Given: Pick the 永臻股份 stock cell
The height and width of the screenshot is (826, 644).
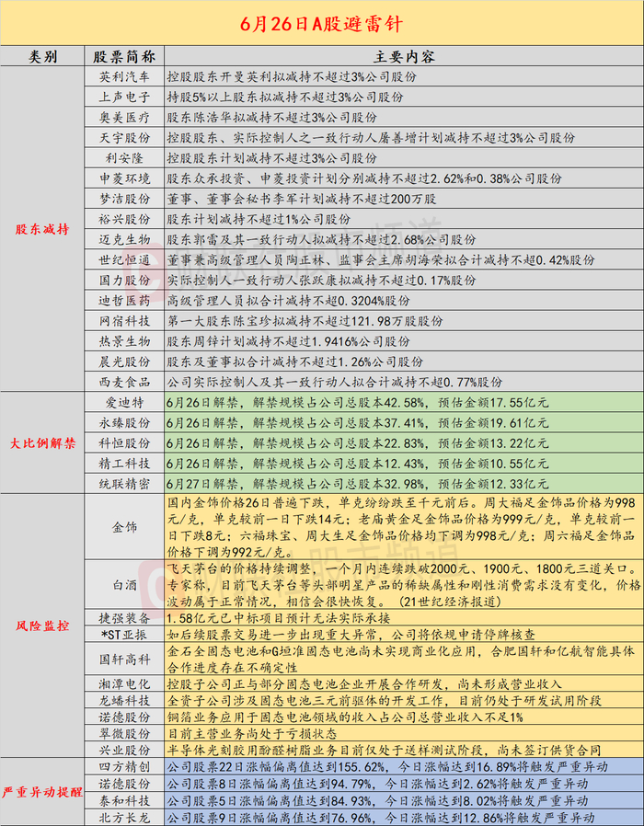Looking at the screenshot, I should tap(124, 422).
